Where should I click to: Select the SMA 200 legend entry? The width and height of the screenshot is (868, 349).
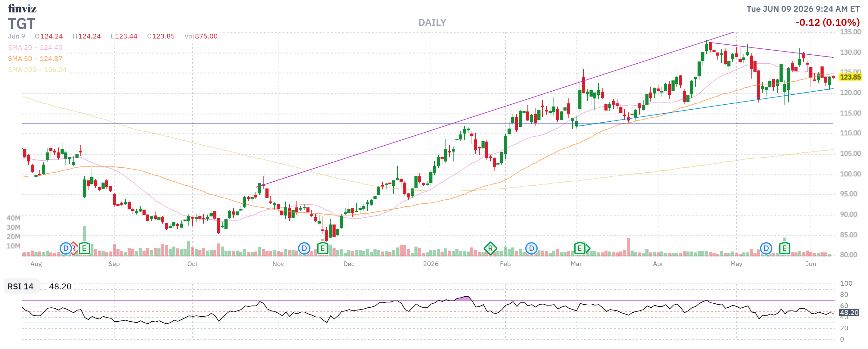click(37, 70)
